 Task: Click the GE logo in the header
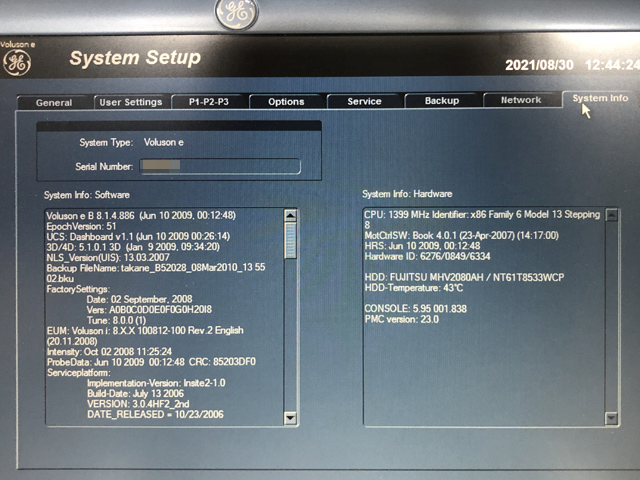point(17,62)
